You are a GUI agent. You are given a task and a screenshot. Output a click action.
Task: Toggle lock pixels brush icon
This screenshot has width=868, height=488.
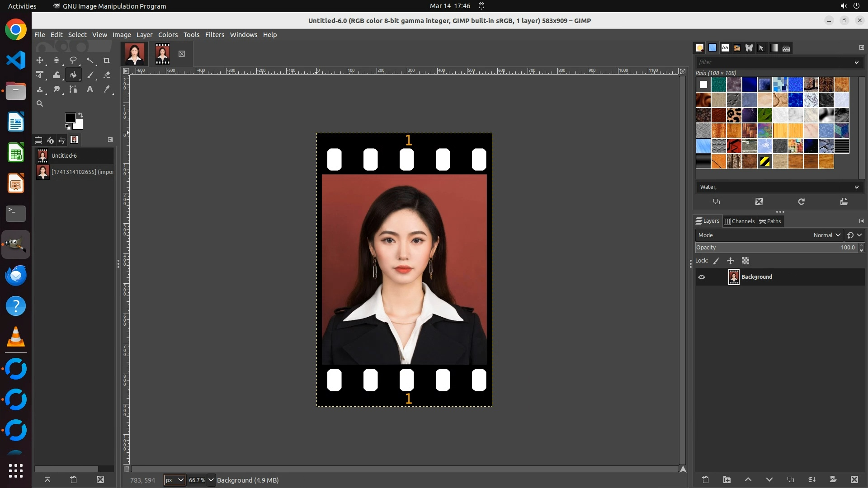coord(716,261)
